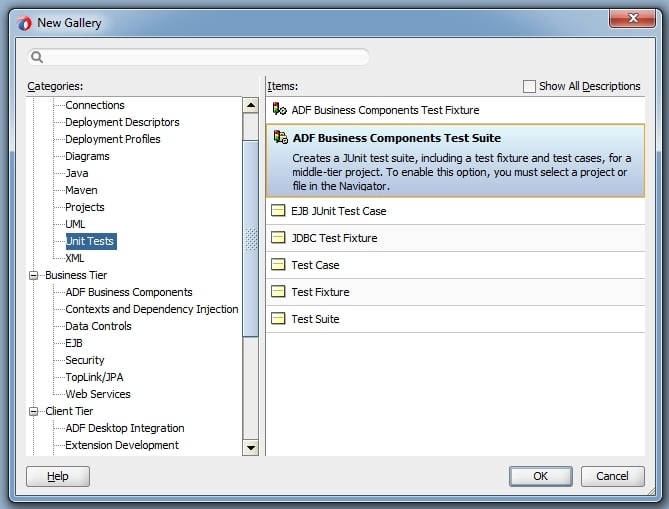Select ADF Desktop Integration category
This screenshot has width=669, height=509.
[125, 428]
